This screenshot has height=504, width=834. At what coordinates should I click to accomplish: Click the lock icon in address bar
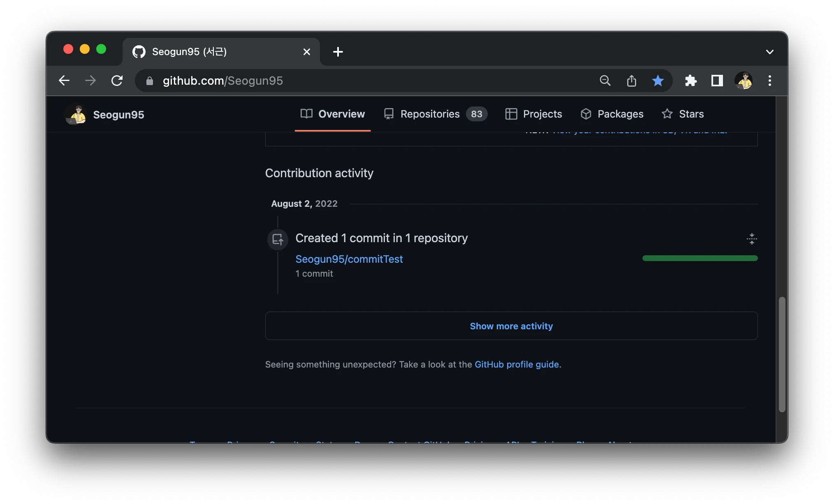tap(150, 81)
